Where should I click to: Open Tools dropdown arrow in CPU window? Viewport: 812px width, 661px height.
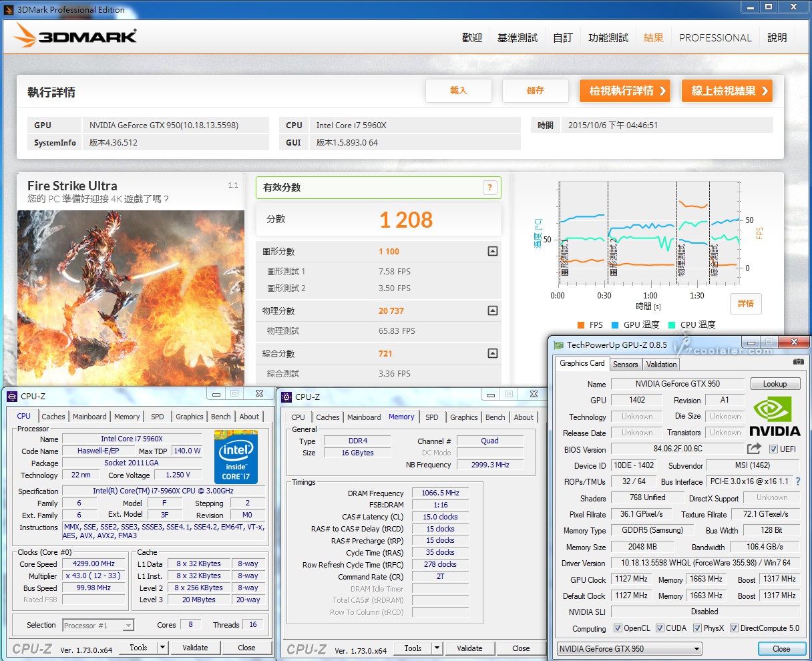pyautogui.click(x=162, y=647)
